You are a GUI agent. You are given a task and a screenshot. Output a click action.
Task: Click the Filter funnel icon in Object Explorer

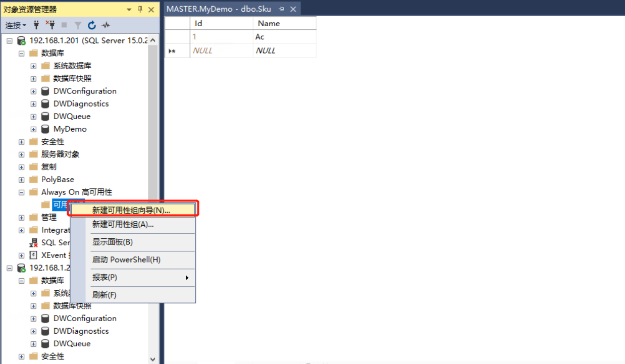coord(78,25)
